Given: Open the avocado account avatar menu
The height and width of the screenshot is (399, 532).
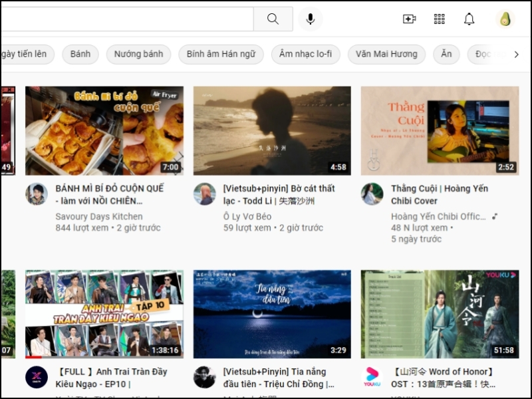Looking at the screenshot, I should pos(505,19).
